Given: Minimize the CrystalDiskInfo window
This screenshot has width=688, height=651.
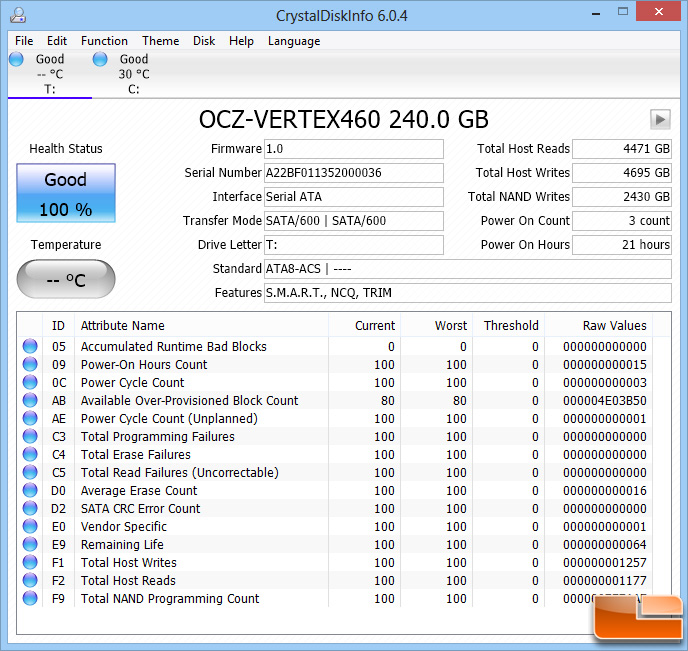Looking at the screenshot, I should pos(595,13).
